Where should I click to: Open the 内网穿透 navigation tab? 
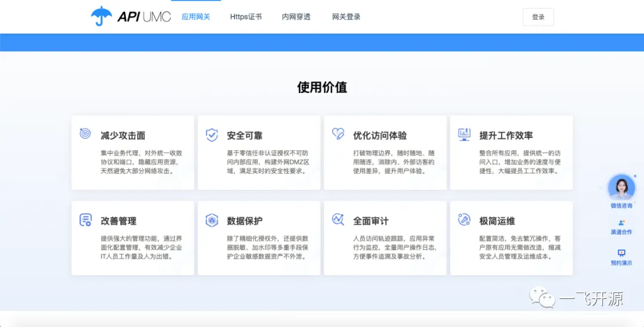pos(296,17)
